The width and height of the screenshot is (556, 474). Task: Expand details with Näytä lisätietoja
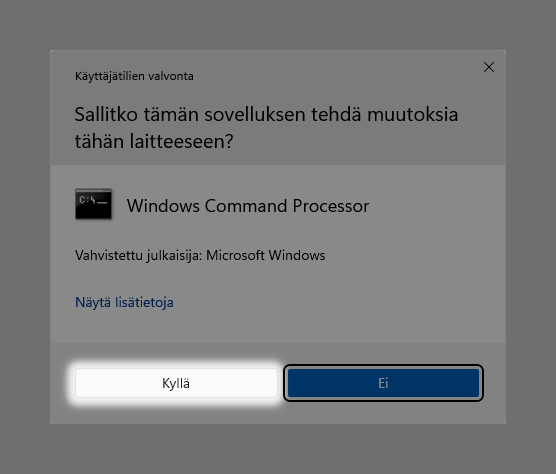[124, 302]
